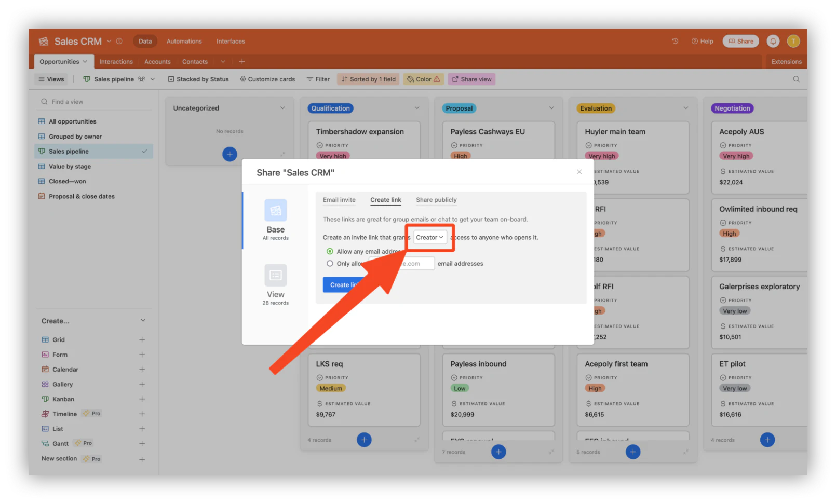Add record to Uncategorized stack

pos(230,154)
